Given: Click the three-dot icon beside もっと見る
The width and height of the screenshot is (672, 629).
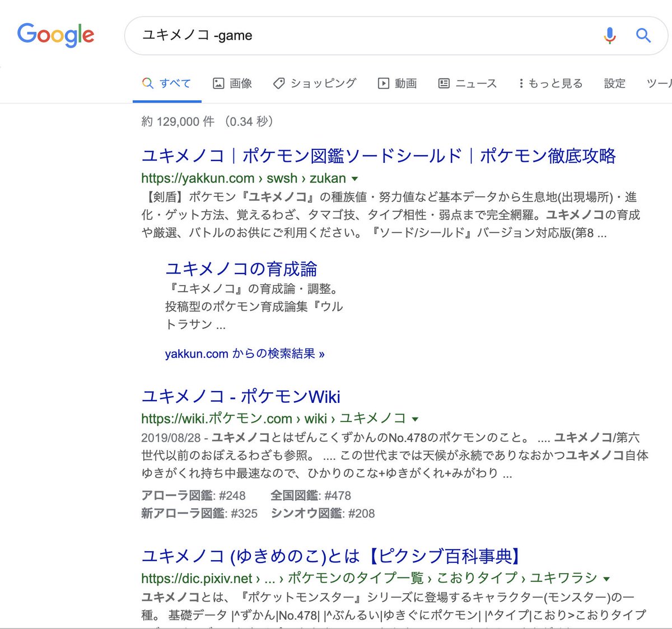Looking at the screenshot, I should 521,83.
